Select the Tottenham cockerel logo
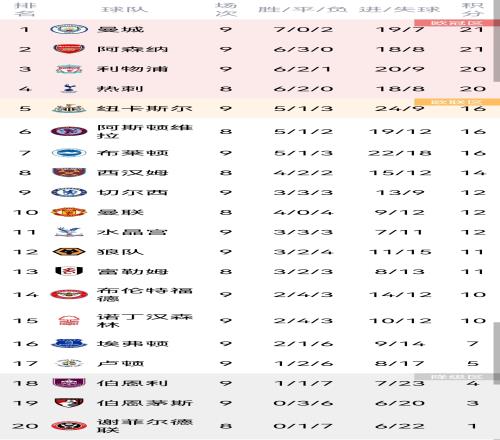The height and width of the screenshot is (440, 500). click(69, 89)
